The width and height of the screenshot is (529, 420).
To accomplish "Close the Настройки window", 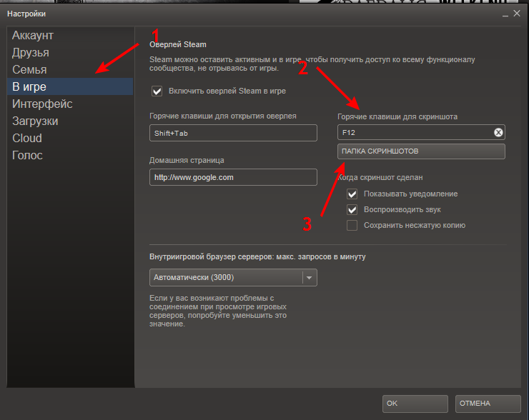I will tap(517, 14).
